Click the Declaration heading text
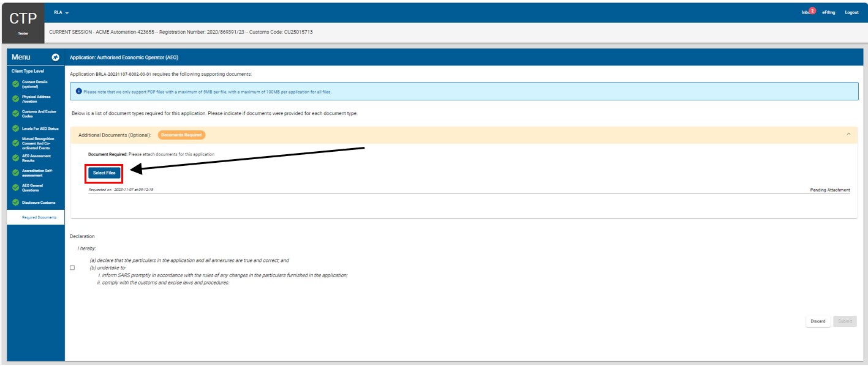Image resolution: width=868 pixels, height=366 pixels. pos(83,236)
